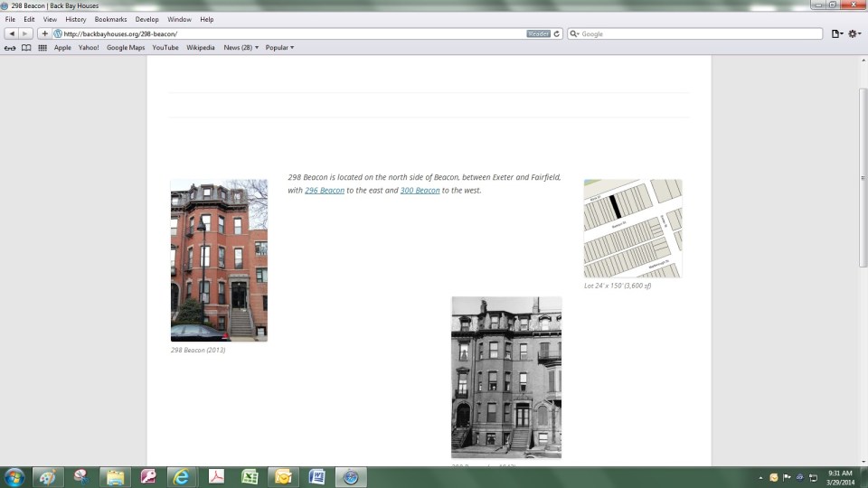The height and width of the screenshot is (488, 868).
Task: Expand the News (28) bookmarks dropdown
Action: [x=241, y=48]
